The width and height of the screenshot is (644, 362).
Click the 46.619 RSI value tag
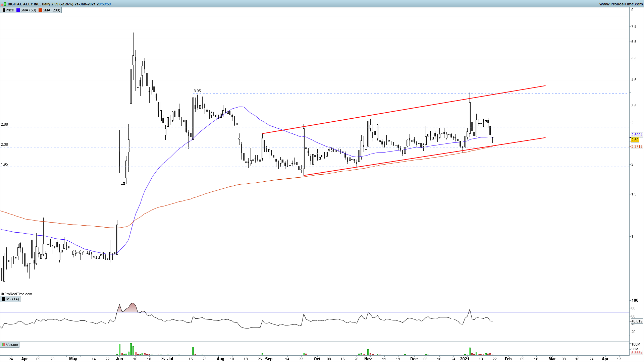point(637,321)
